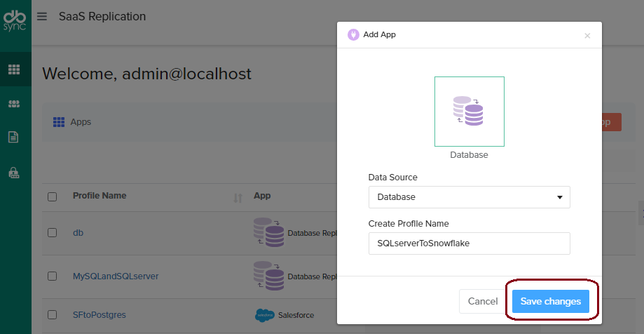This screenshot has height=334, width=644.
Task: Open the hamburger menu
Action: 41,16
